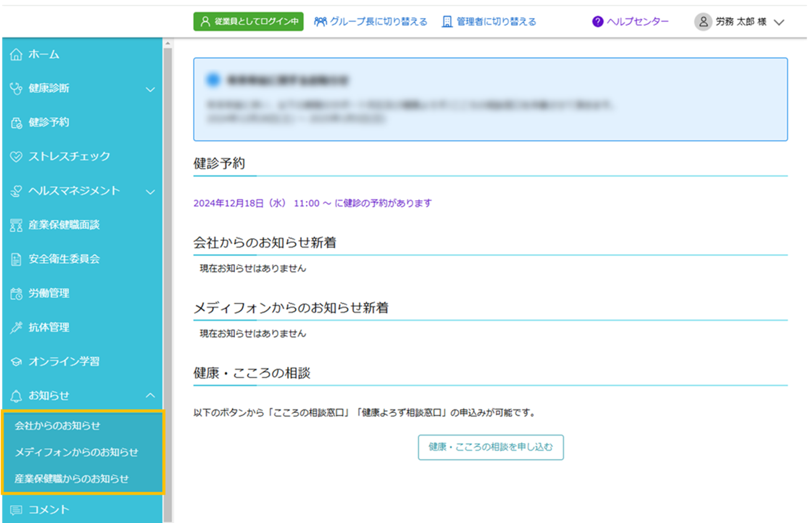Image resolution: width=812 pixels, height=523 pixels.
Task: Click the heart icon next to ストレスチェック
Action: (x=16, y=156)
